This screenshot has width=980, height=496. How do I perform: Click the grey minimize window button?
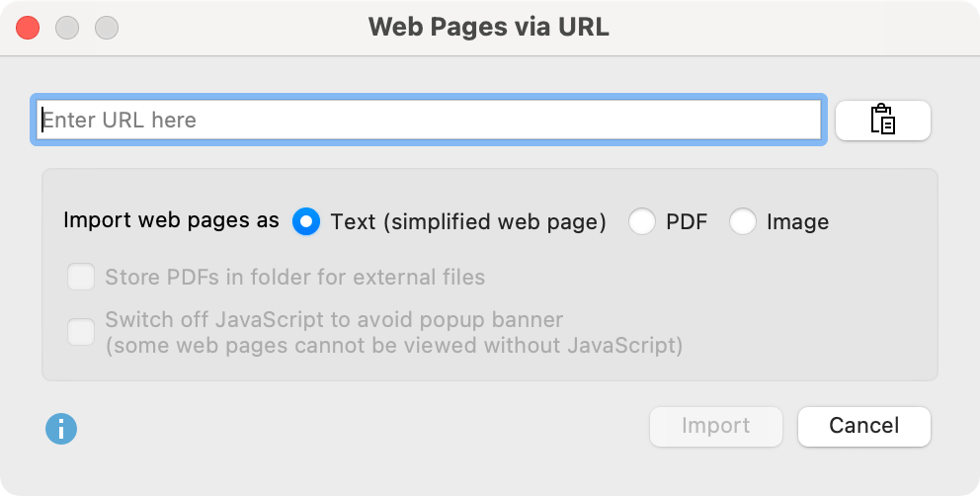(67, 28)
